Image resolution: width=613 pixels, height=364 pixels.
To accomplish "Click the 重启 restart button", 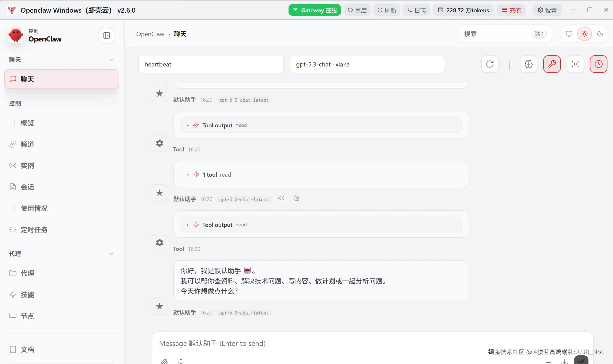I will [x=357, y=10].
